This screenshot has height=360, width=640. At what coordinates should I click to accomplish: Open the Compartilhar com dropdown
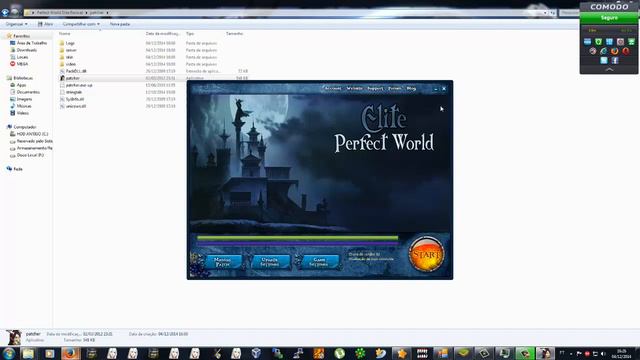coord(81,24)
